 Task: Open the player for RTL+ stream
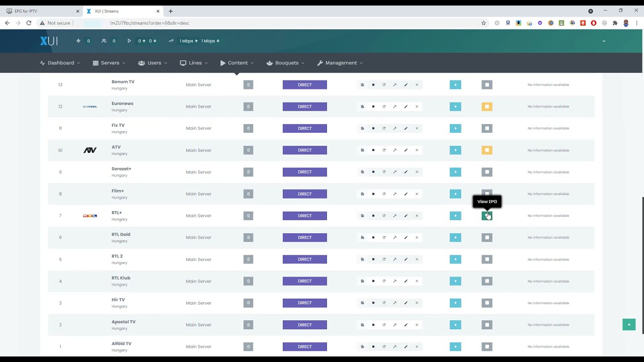point(455,216)
